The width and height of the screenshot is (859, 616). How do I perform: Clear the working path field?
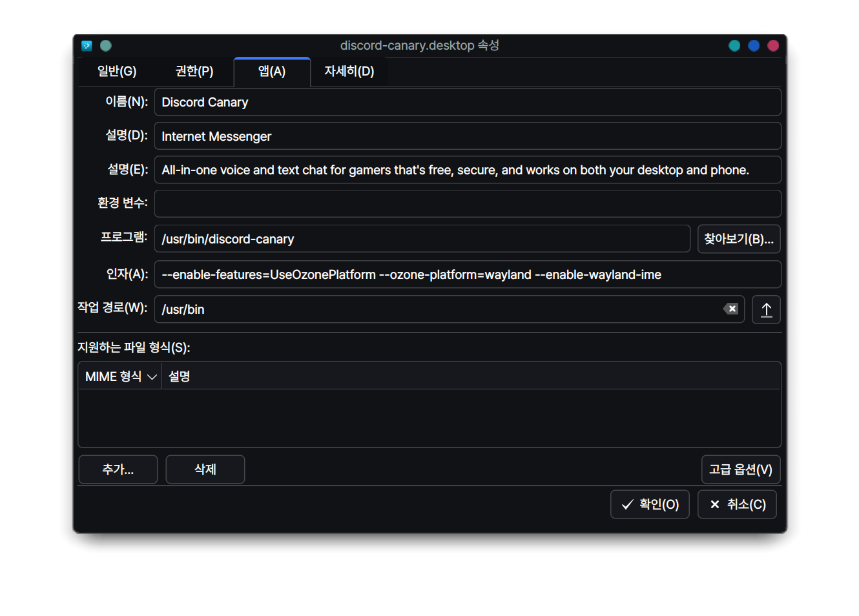click(x=730, y=309)
